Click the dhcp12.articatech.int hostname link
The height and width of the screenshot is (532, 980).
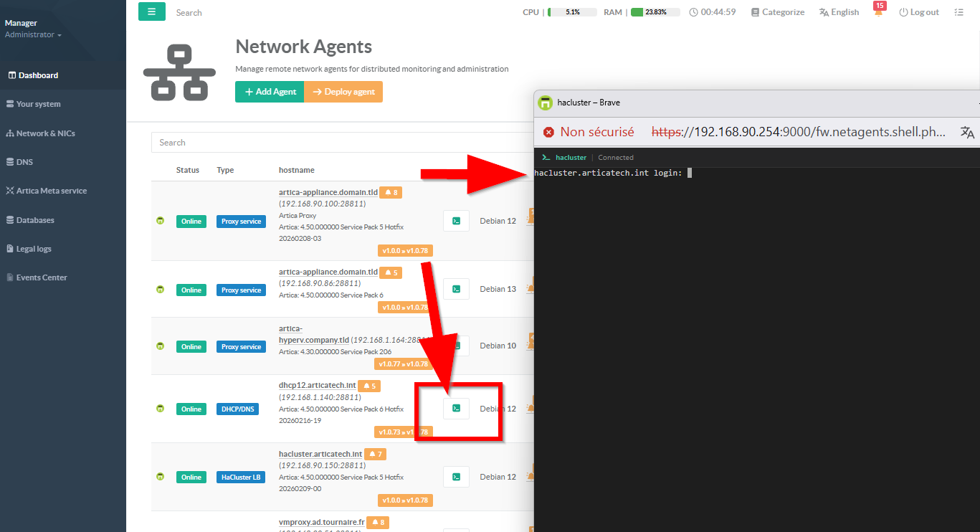coord(317,385)
